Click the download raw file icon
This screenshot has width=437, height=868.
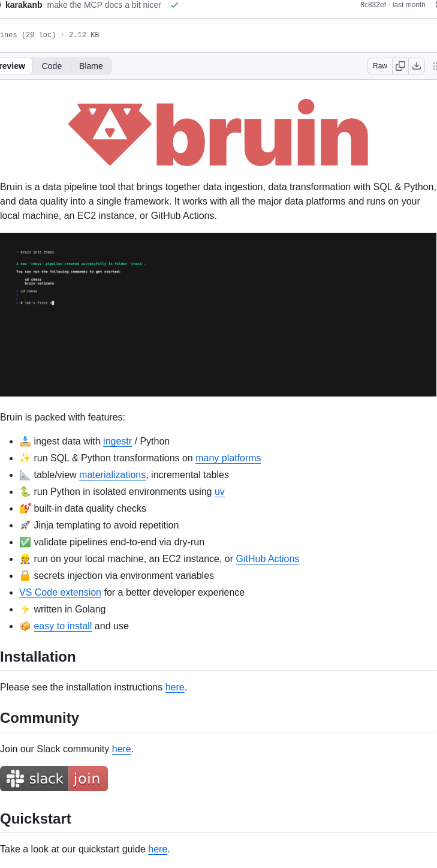417,66
